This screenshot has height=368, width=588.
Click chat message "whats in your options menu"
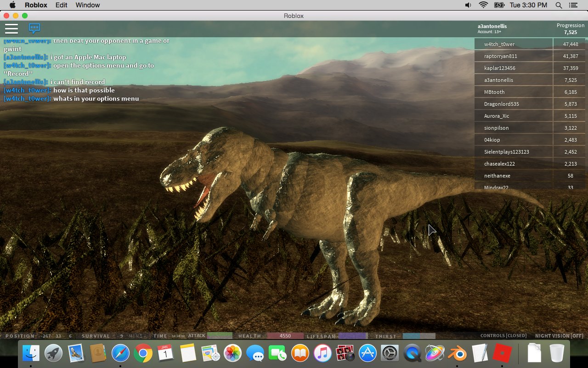pyautogui.click(x=96, y=98)
